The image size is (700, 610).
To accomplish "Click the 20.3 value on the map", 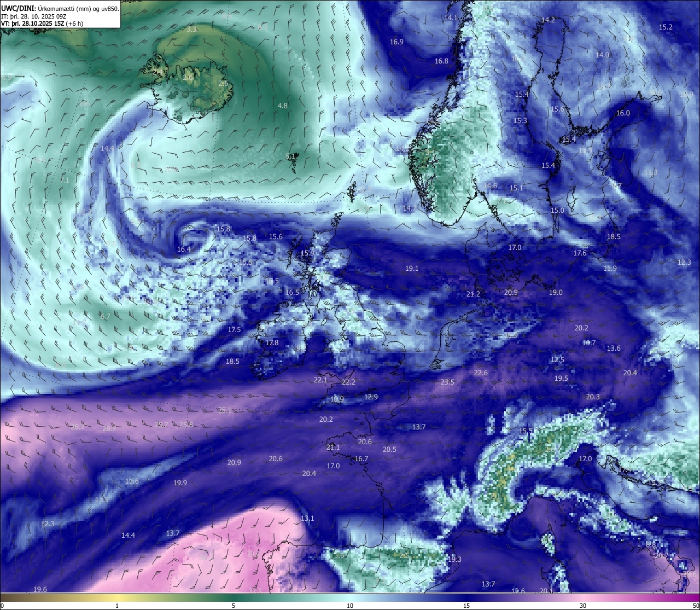I will point(593,397).
